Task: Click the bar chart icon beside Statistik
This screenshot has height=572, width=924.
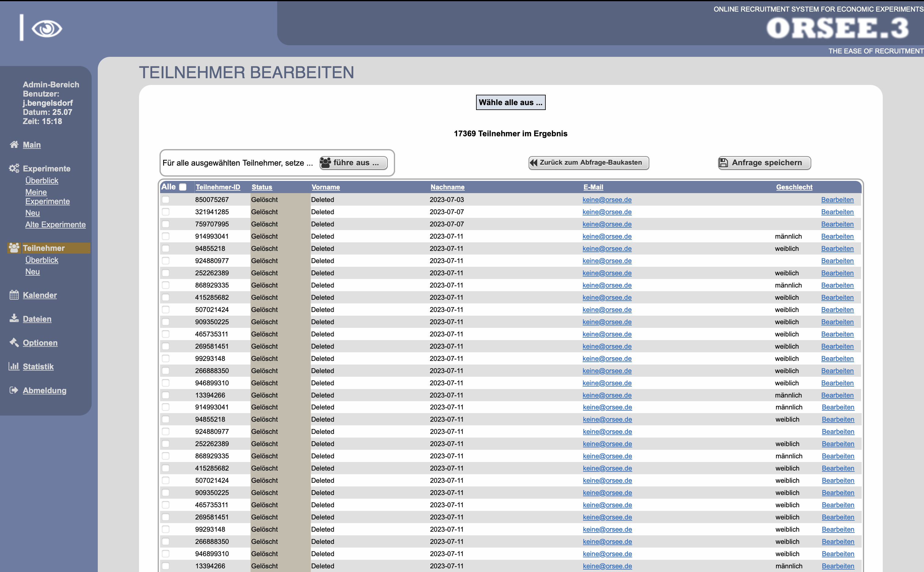Action: pyautogui.click(x=14, y=366)
